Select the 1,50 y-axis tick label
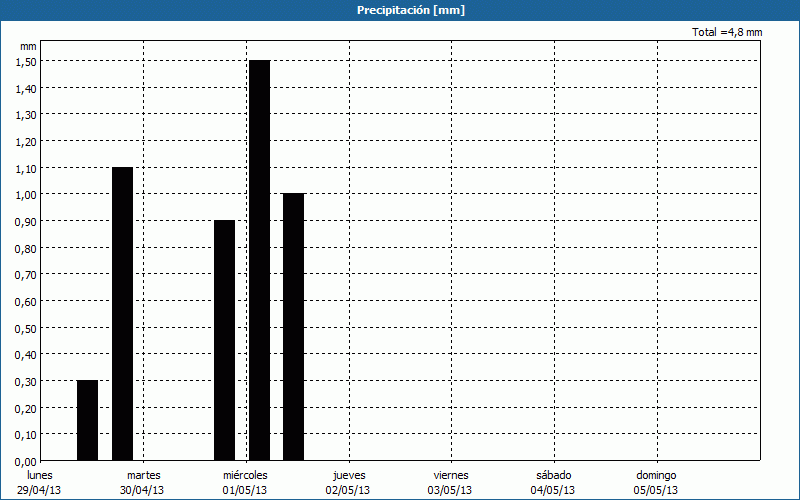This screenshot has height=500, width=800. click(27, 61)
